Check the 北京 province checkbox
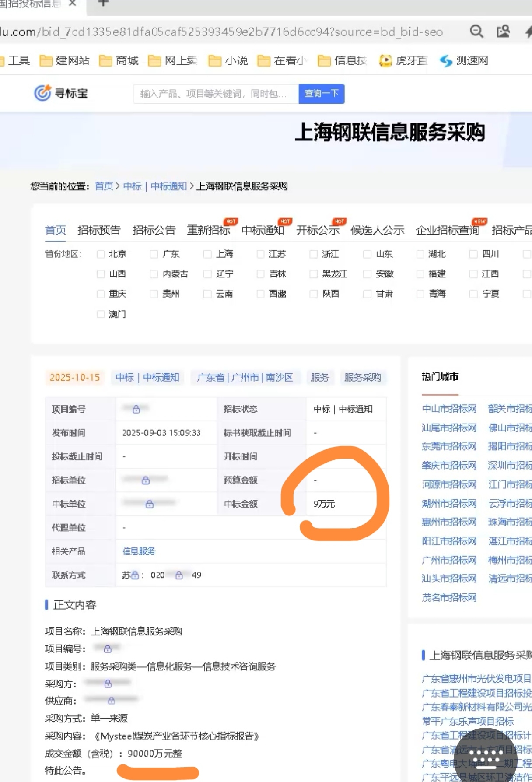 (x=101, y=254)
